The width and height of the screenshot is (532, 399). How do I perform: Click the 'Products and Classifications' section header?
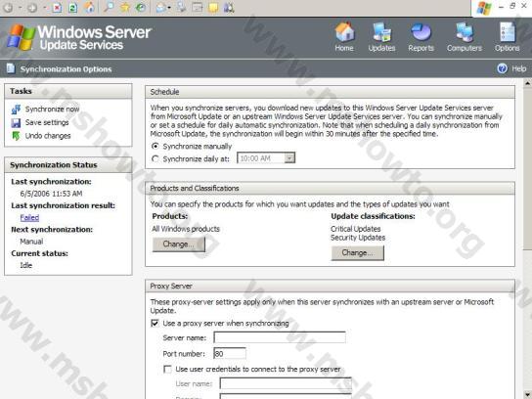(330, 189)
